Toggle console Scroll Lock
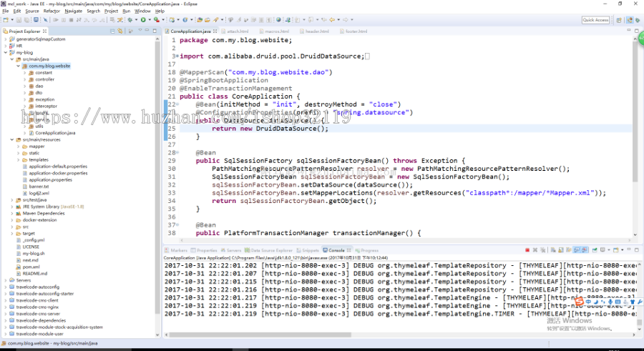The width and height of the screenshot is (644, 351). 560,249
